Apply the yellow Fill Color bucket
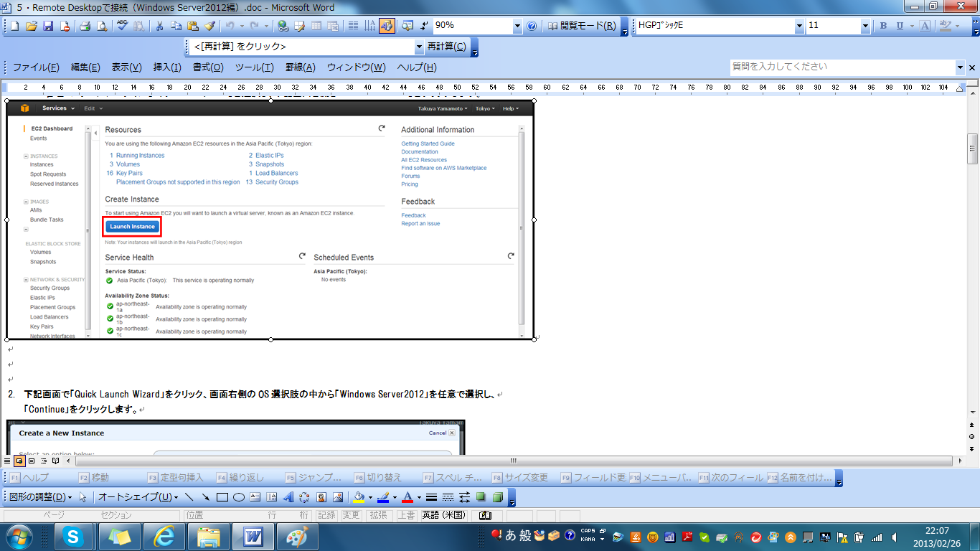Viewport: 980px width, 551px height. 359,496
